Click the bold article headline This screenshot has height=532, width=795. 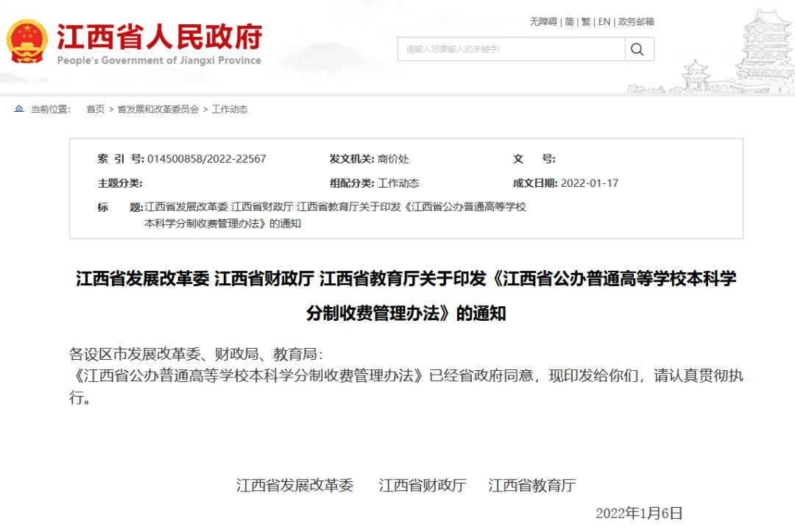[x=406, y=296]
